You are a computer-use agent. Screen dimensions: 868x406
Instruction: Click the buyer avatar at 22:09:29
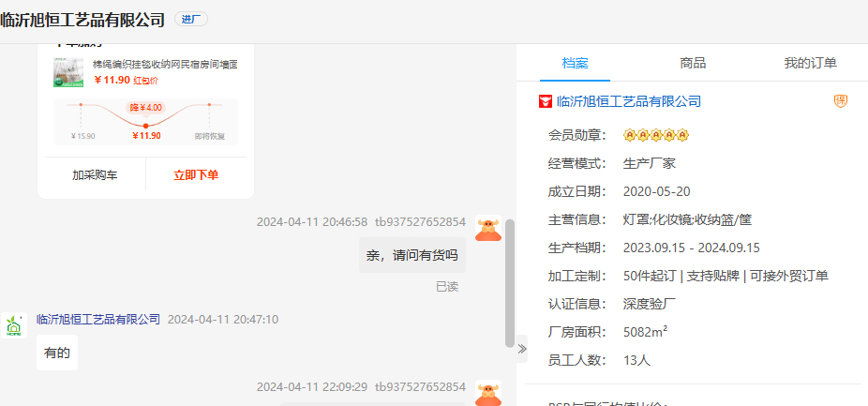point(488,392)
